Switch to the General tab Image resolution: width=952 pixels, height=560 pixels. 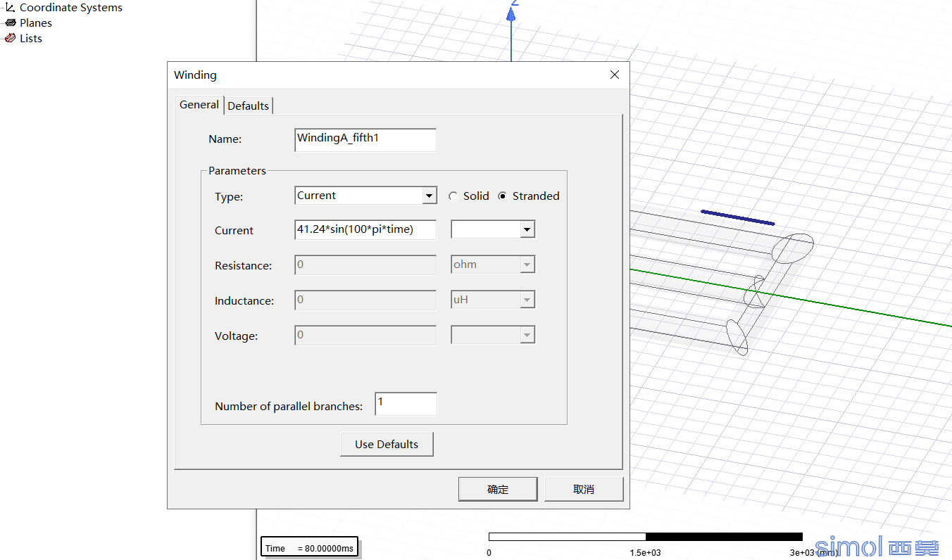click(199, 105)
